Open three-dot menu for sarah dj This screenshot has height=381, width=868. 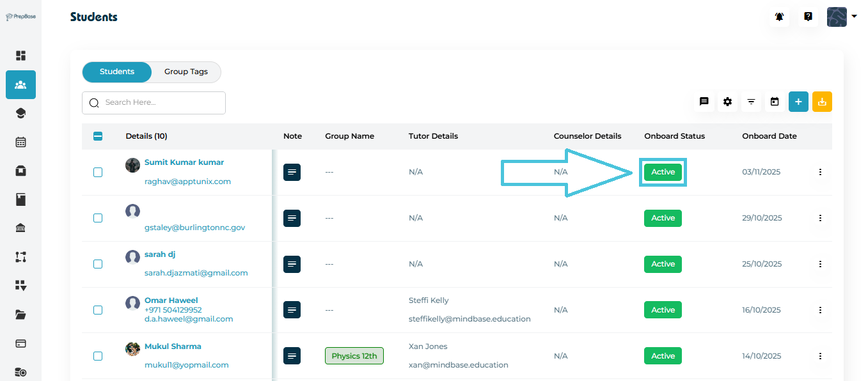point(820,264)
